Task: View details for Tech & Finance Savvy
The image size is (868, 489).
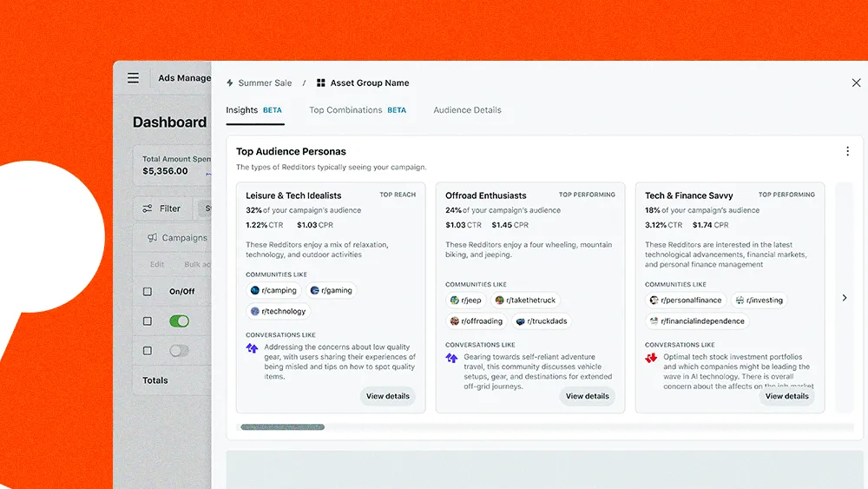Action: pyautogui.click(x=786, y=396)
